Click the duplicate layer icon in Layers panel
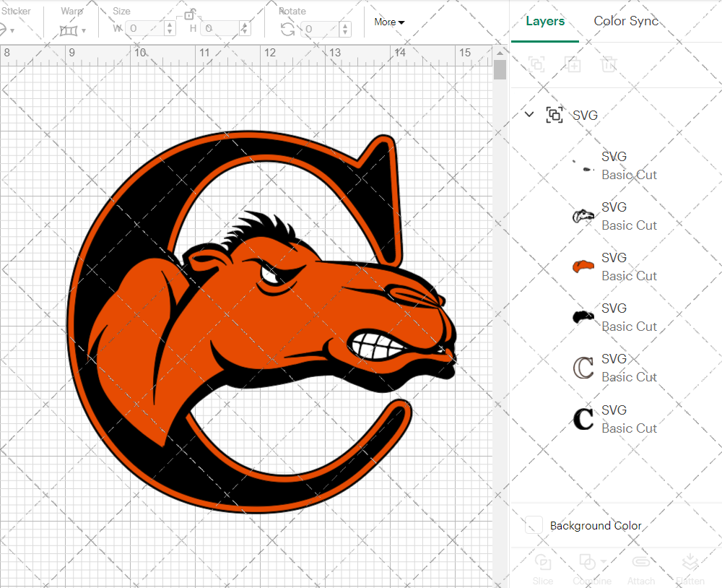 (x=573, y=64)
